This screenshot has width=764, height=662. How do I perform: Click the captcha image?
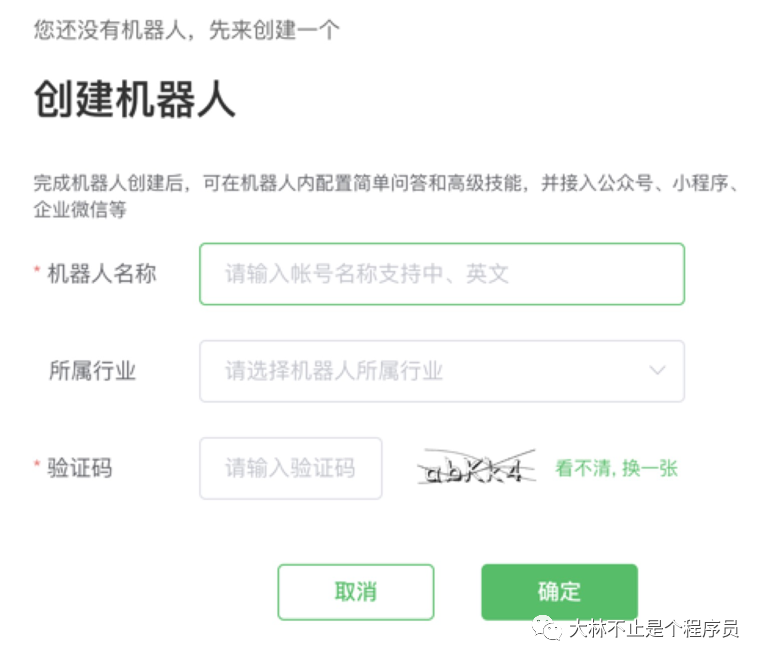click(474, 468)
